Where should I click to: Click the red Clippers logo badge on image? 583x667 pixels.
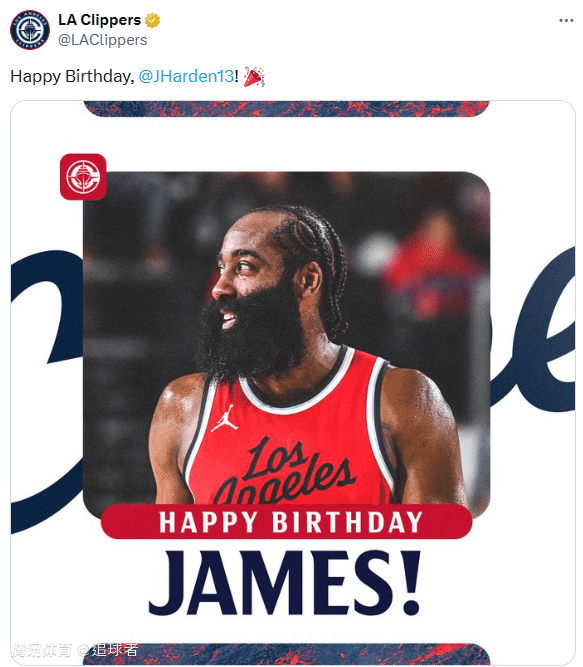tap(83, 177)
